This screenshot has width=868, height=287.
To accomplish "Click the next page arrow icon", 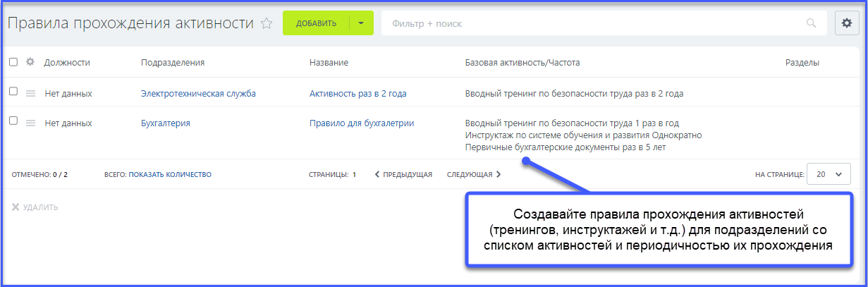I will [x=499, y=174].
